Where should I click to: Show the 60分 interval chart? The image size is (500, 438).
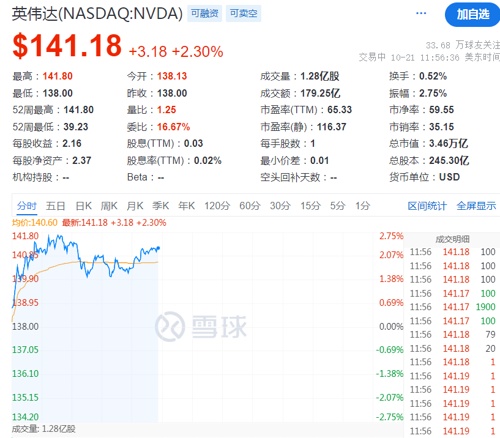(250, 206)
